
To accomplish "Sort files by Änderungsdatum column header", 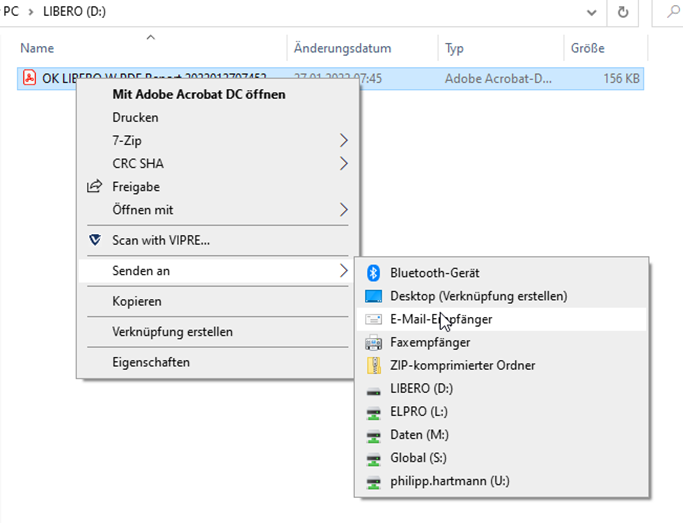I will click(x=342, y=48).
